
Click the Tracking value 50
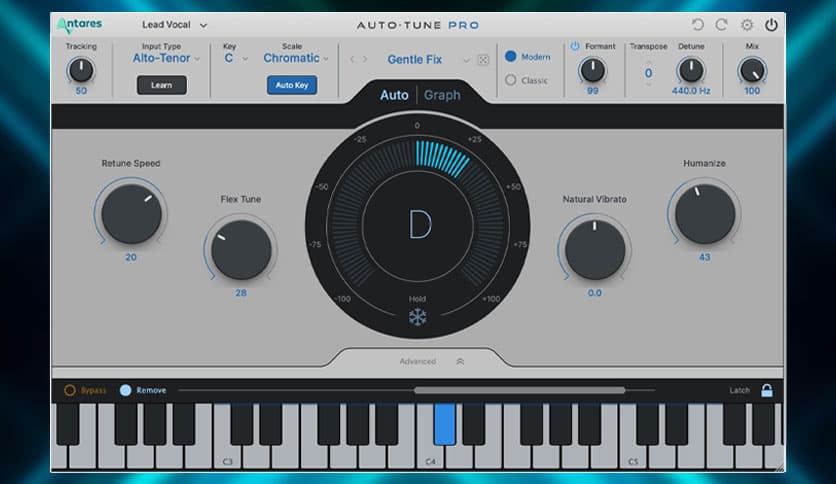click(81, 91)
